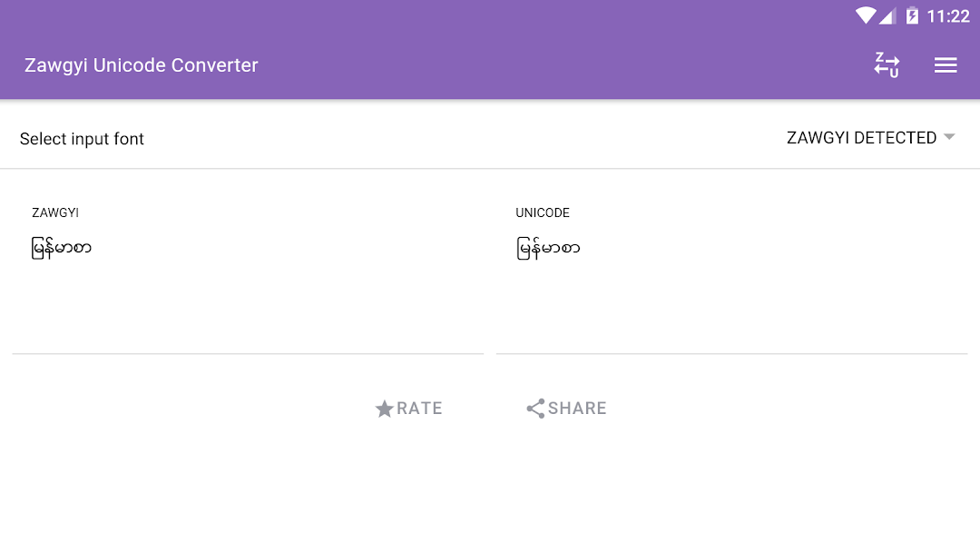The image size is (980, 552).
Task: Click the star icon beside Rate
Action: [x=385, y=409]
